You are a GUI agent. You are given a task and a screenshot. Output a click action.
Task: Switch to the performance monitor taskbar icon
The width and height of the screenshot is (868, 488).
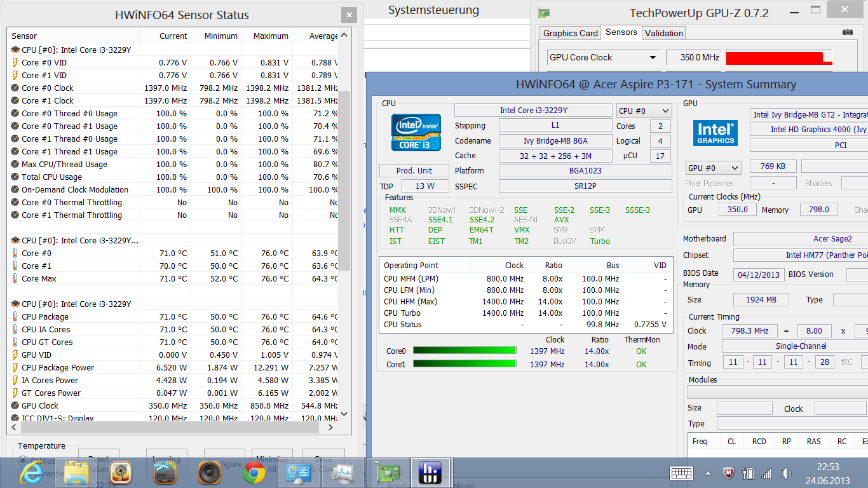(343, 472)
